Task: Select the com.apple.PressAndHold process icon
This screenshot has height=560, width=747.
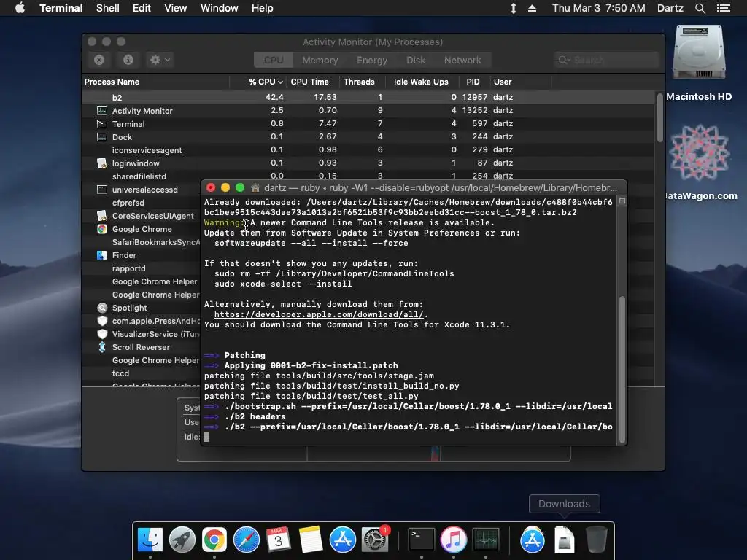Action: coord(102,321)
